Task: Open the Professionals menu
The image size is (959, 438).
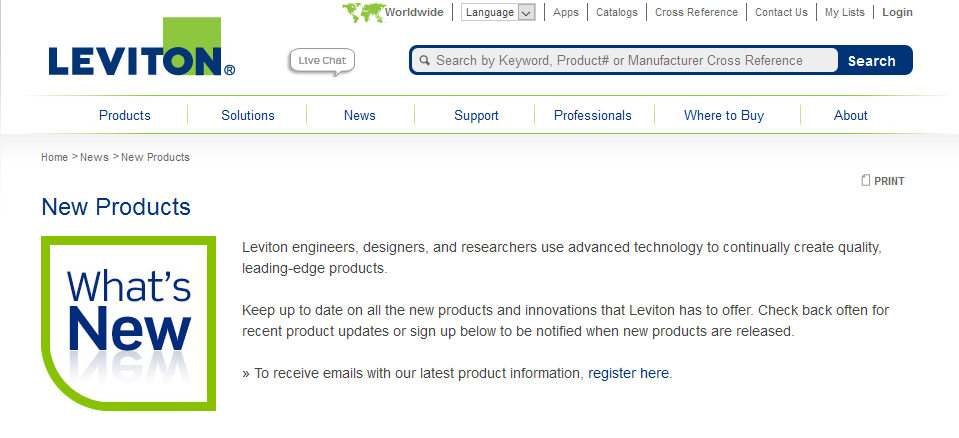Action: (593, 115)
